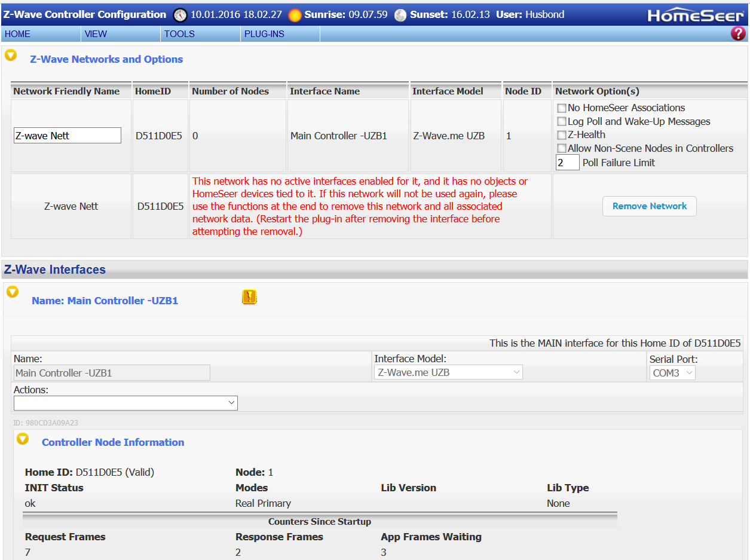Click the Name: Main Controller -UZB1 heading
The image size is (750, 560).
[x=105, y=301]
